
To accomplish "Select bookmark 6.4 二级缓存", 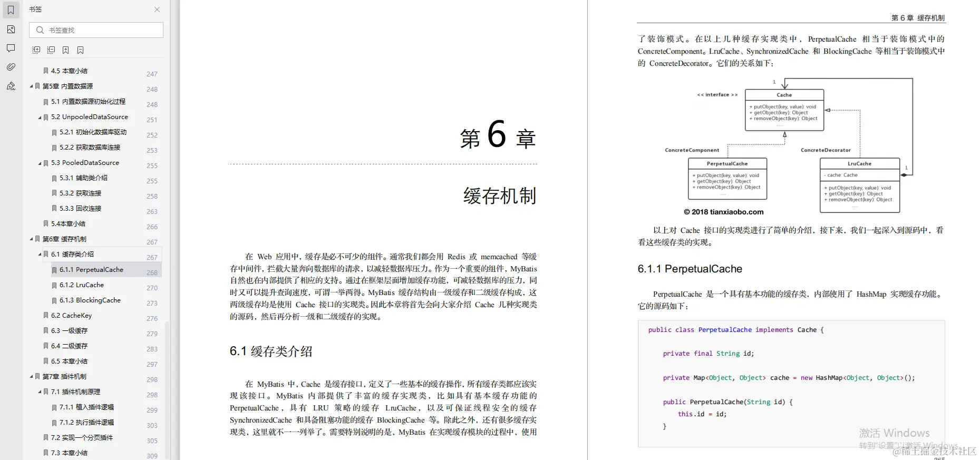I will pyautogui.click(x=69, y=346).
